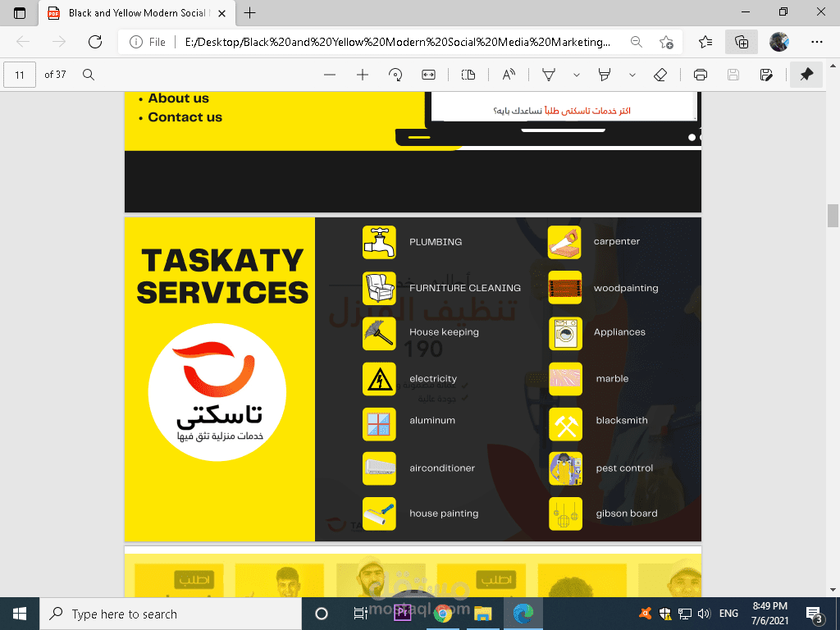Image resolution: width=840 pixels, height=630 pixels.
Task: Toggle fit to width view
Action: click(x=428, y=75)
